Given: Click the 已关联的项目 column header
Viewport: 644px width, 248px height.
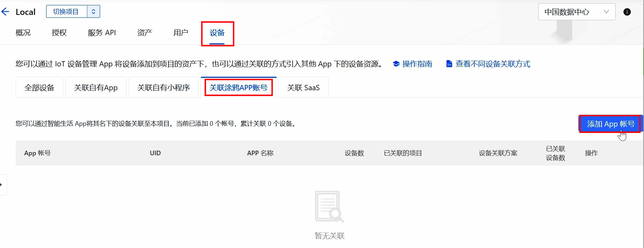Looking at the screenshot, I should coord(403,153).
